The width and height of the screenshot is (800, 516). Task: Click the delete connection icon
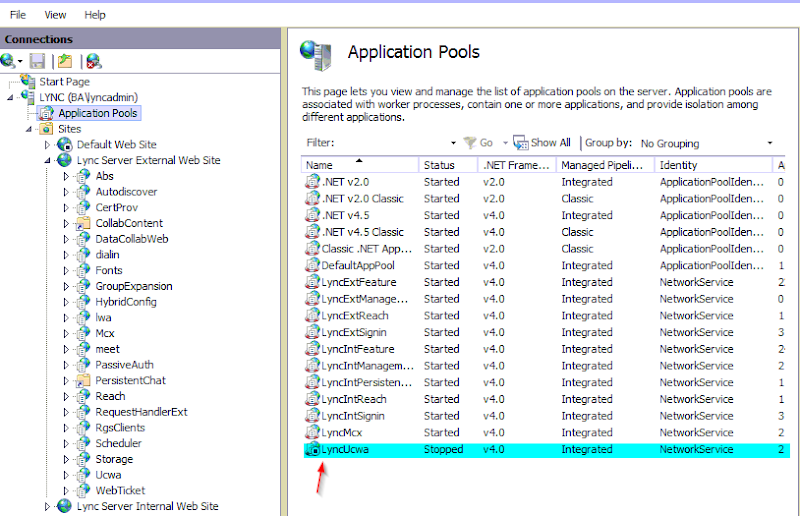(94, 61)
